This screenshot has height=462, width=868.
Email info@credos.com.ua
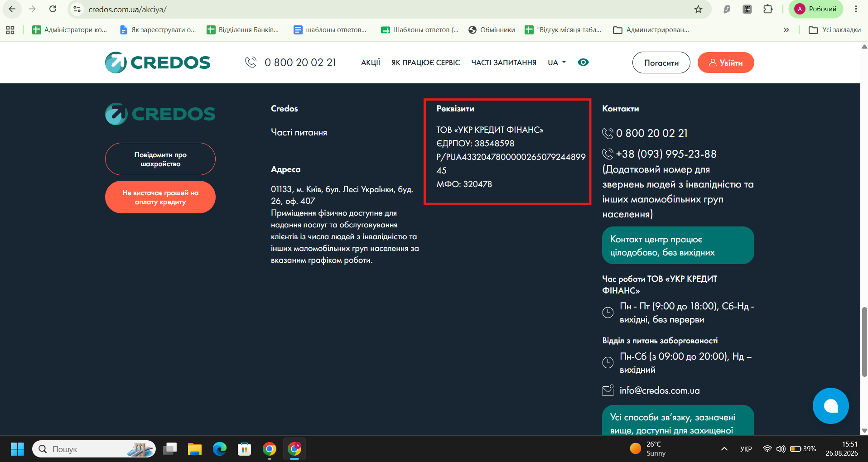(660, 390)
